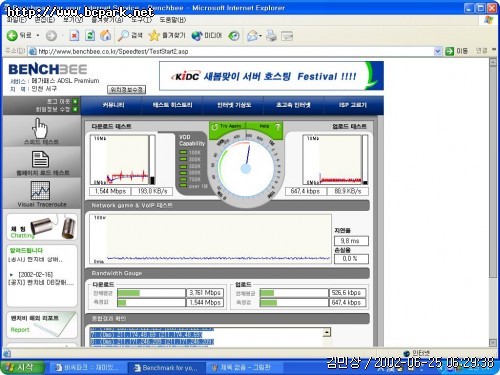This screenshot has width=500, height=375.
Task: Open the 인터넷 기상도 navigation tab
Action: 234,105
